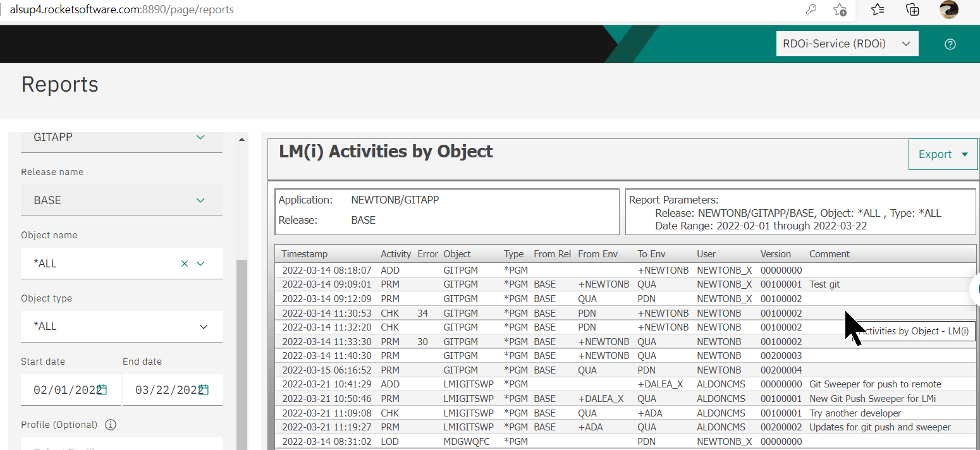Open the Object type dropdown
This screenshot has width=980, height=450.
(203, 327)
